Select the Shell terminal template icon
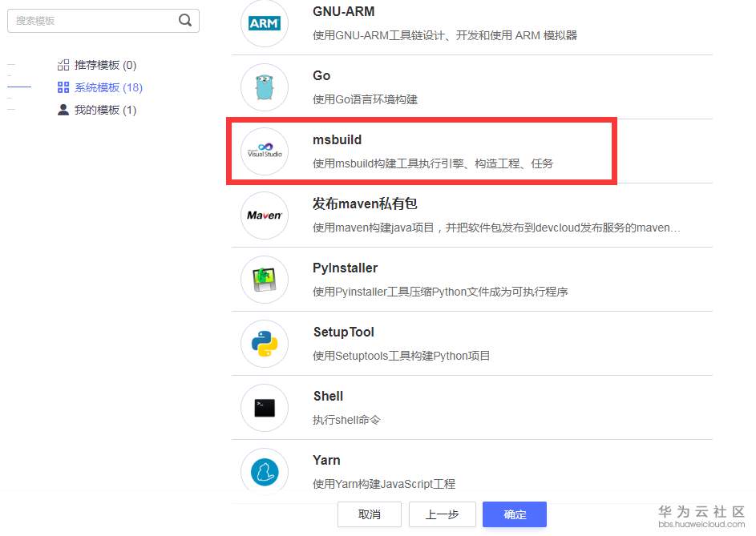This screenshot has width=756, height=536. tap(265, 408)
